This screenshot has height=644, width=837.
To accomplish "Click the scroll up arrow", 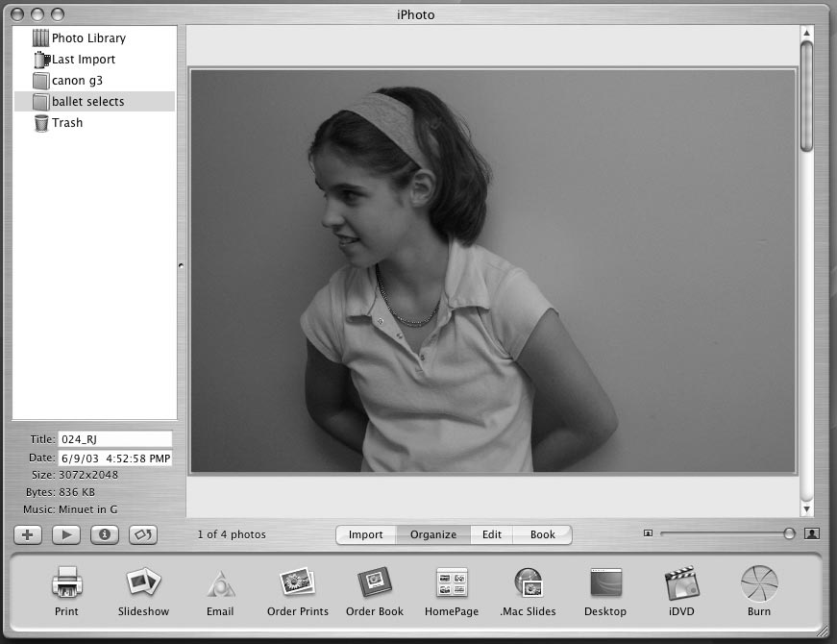I will 806,33.
